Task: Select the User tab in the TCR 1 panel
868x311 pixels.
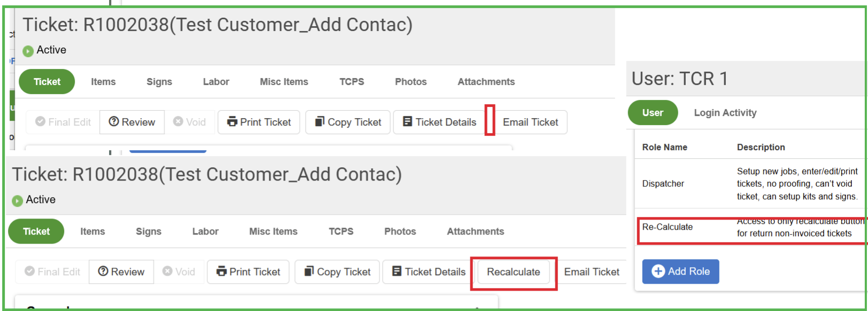Action: click(x=653, y=113)
